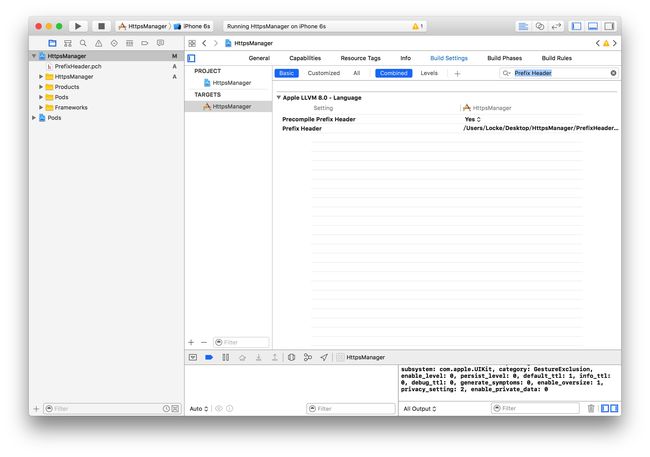Open the Breakpoint navigator
The image size is (650, 457).
(145, 43)
